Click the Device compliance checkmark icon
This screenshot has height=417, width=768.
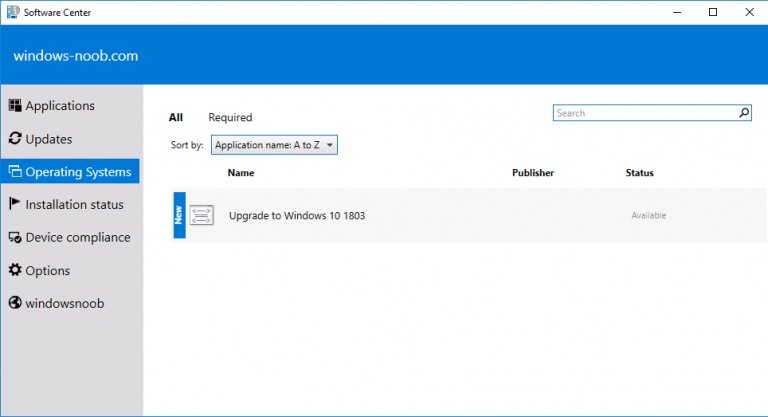coord(15,237)
